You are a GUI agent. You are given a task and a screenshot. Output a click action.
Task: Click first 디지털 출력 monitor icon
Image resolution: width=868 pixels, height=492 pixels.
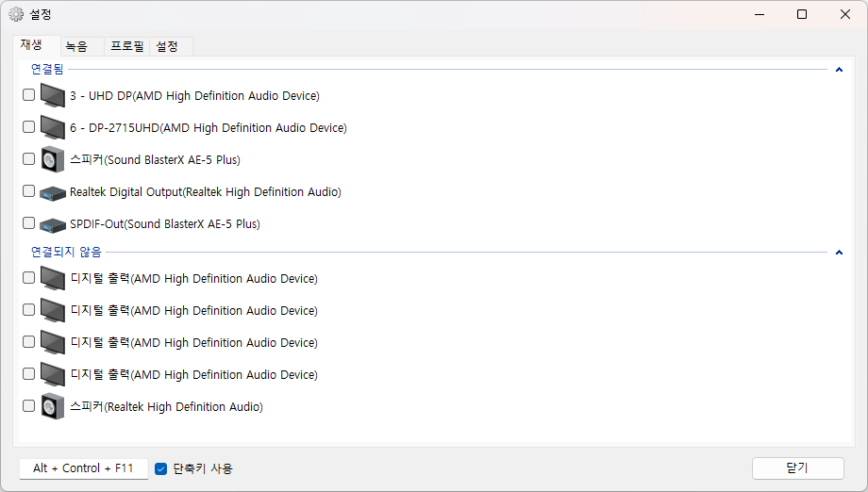pos(53,278)
